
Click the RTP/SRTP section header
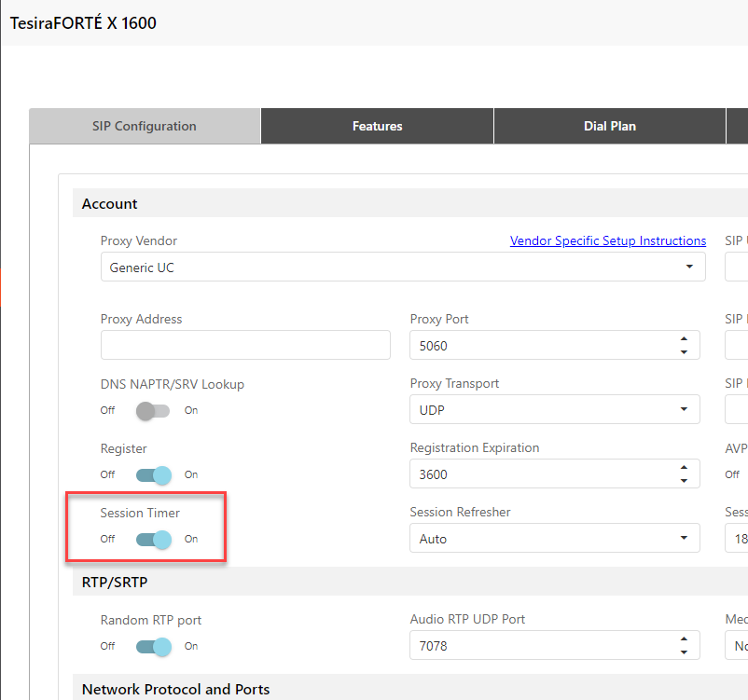tap(410, 582)
